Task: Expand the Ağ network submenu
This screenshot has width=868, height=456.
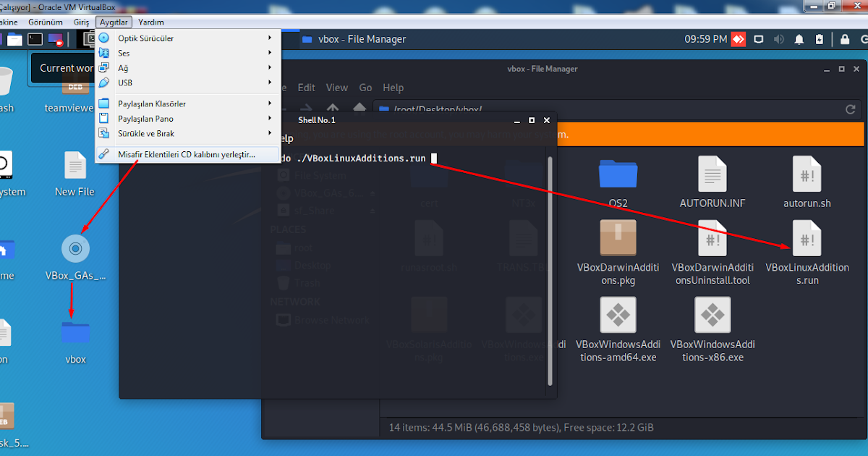Action: pos(187,68)
